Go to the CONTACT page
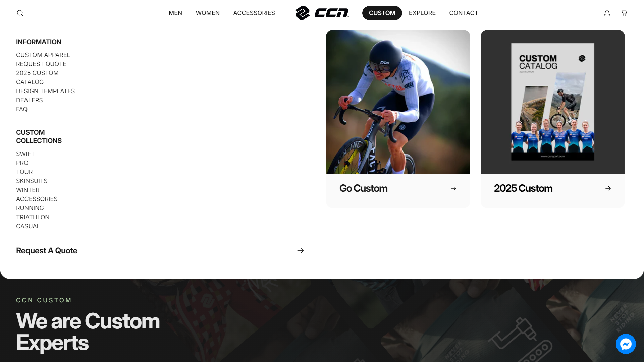Viewport: 644px width, 362px height. click(464, 13)
